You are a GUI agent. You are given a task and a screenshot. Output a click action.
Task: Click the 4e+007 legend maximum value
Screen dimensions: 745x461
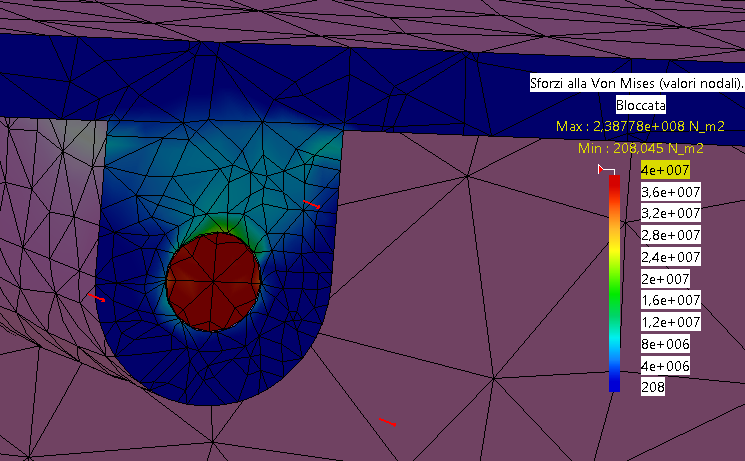[665, 170]
